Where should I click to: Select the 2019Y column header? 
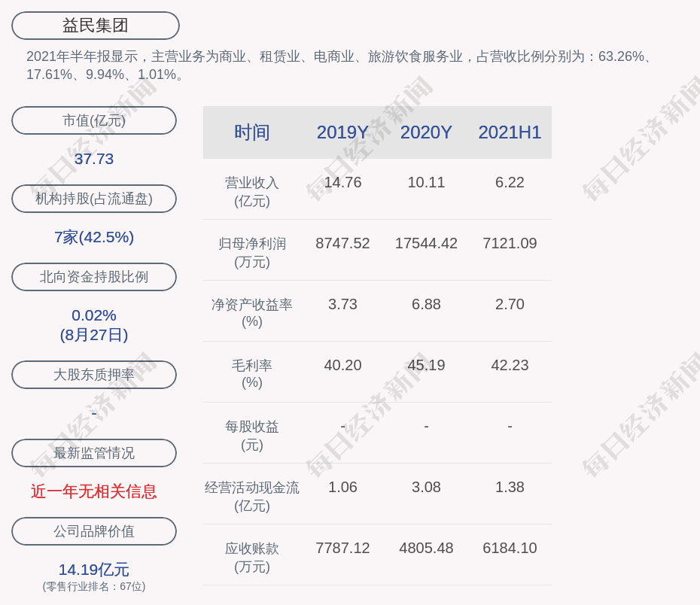(x=342, y=132)
